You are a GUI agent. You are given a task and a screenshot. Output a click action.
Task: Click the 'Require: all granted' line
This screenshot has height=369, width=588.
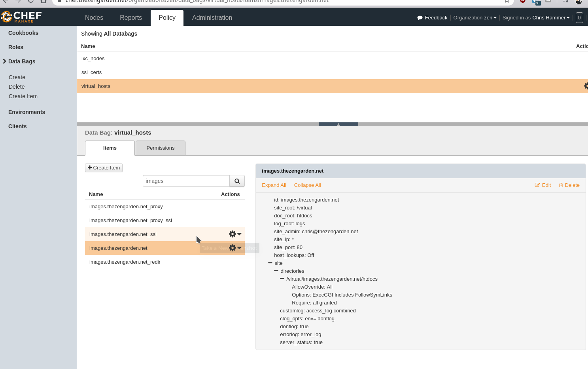click(x=314, y=303)
